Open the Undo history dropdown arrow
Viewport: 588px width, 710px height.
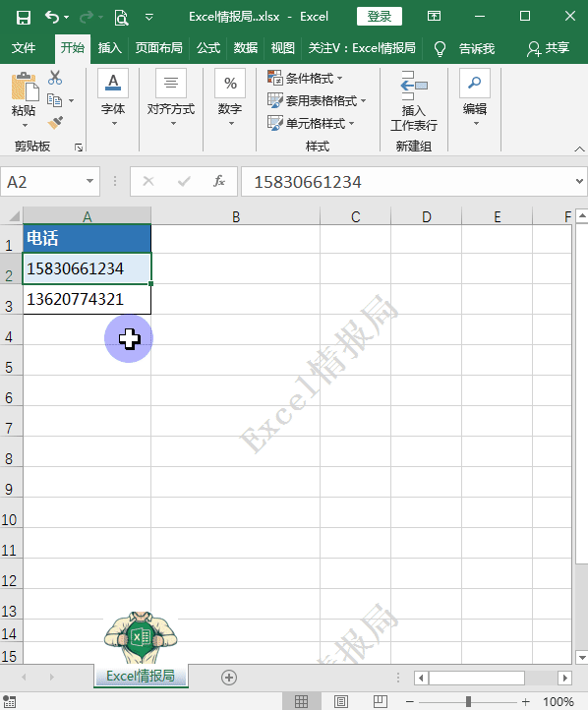coord(67,17)
